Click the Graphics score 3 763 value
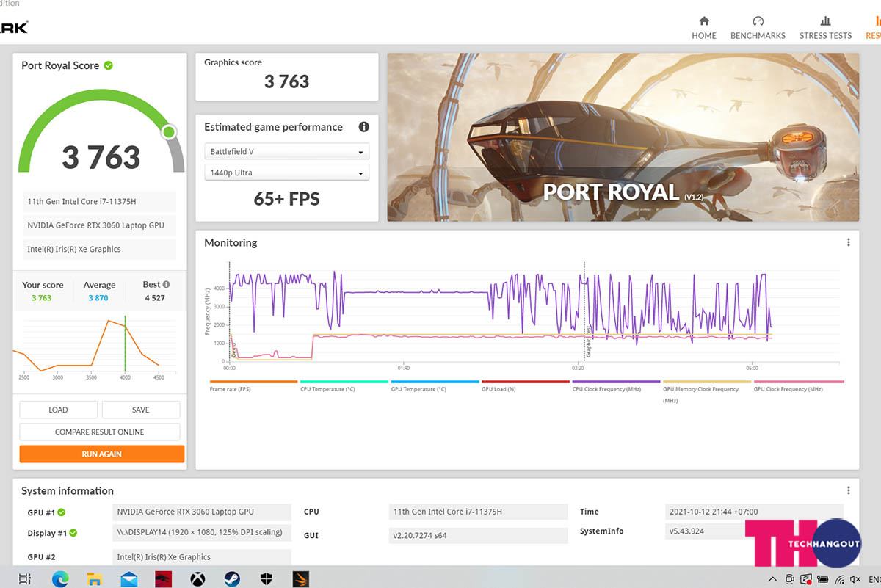This screenshot has height=588, width=881. [286, 81]
